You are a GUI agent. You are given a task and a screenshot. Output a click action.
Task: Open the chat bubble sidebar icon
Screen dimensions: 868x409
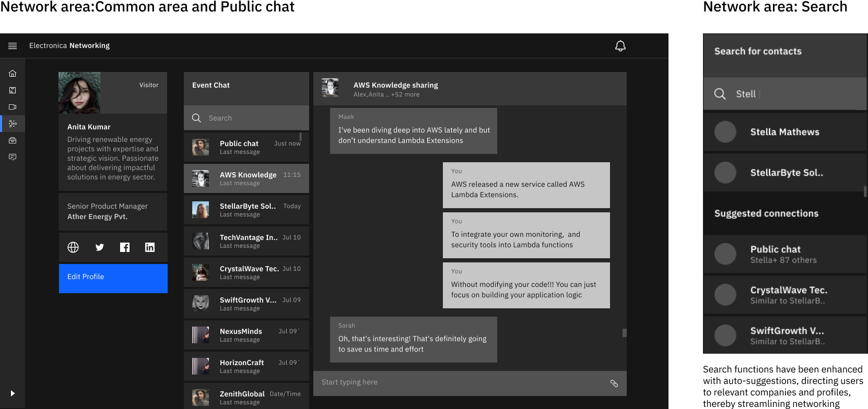(13, 157)
